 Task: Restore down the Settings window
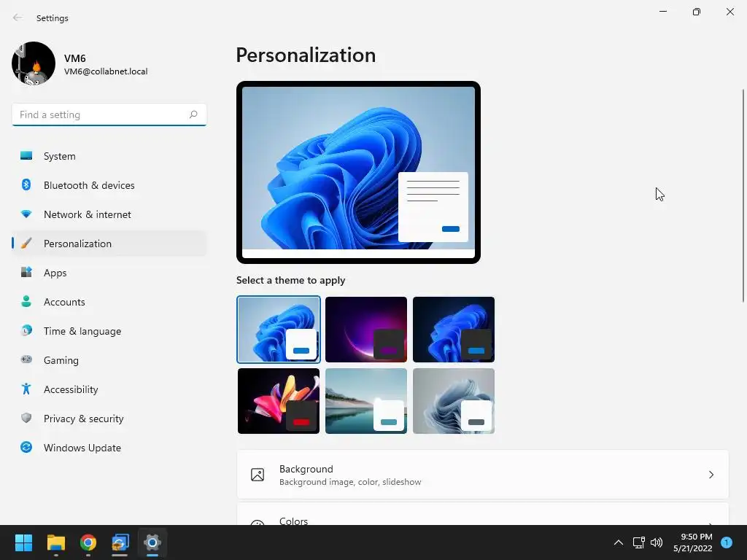(x=697, y=12)
